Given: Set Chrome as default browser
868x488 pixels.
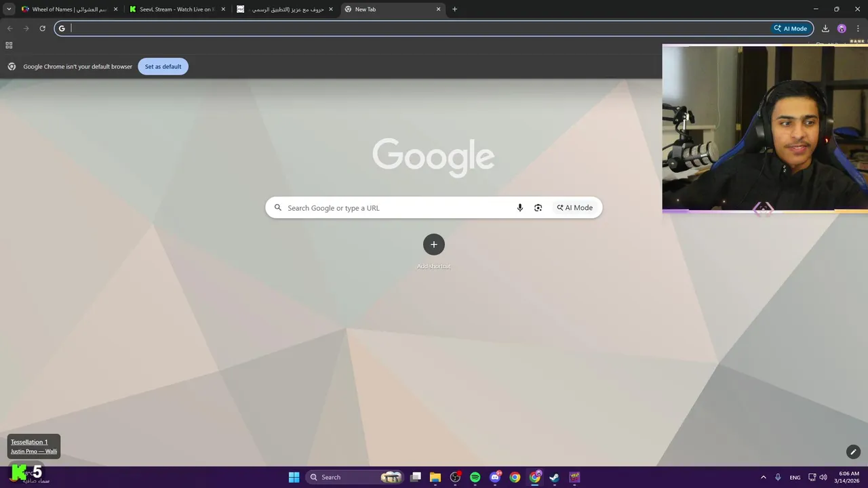Looking at the screenshot, I should pos(163,66).
